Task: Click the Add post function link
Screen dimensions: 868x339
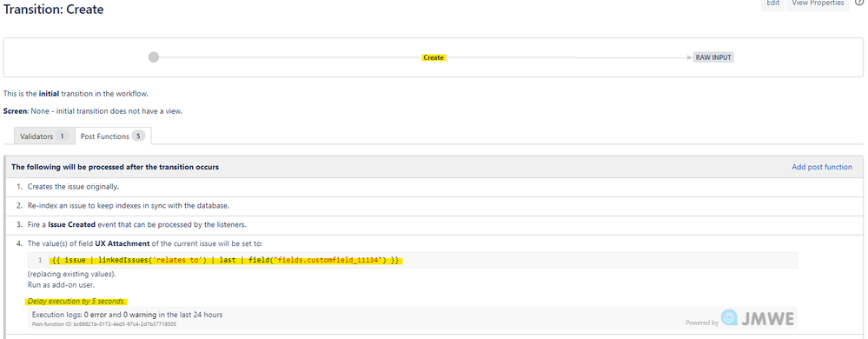Action: tap(821, 167)
